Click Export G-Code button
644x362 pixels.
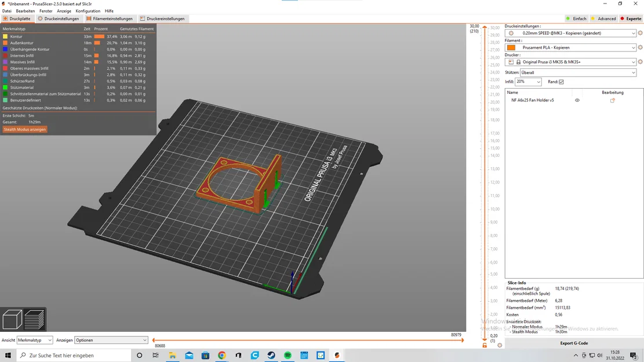point(574,343)
